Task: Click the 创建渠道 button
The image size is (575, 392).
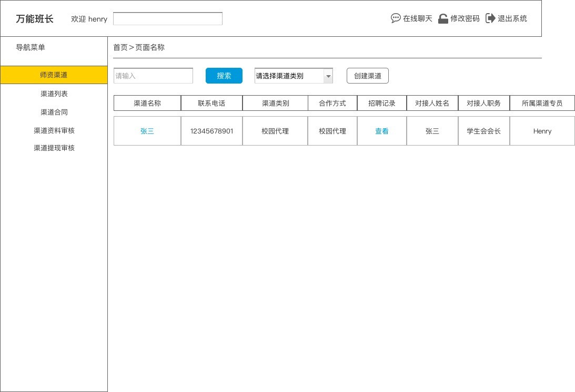Action: [367, 76]
